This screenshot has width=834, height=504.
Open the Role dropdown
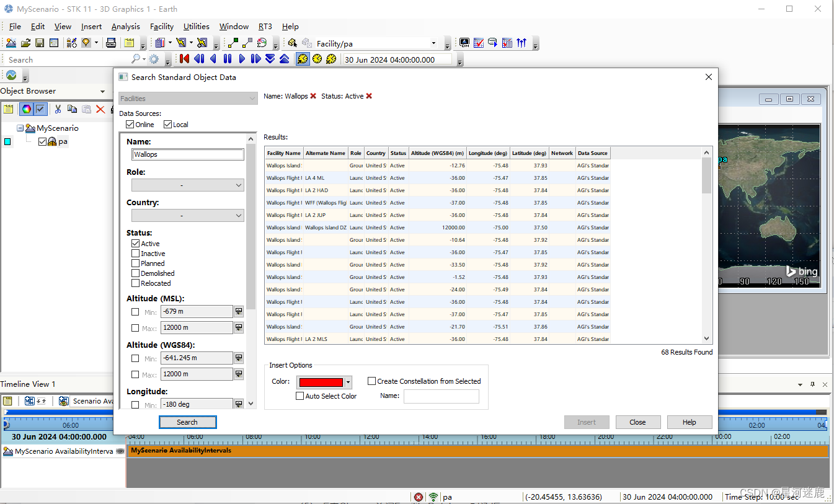click(187, 185)
